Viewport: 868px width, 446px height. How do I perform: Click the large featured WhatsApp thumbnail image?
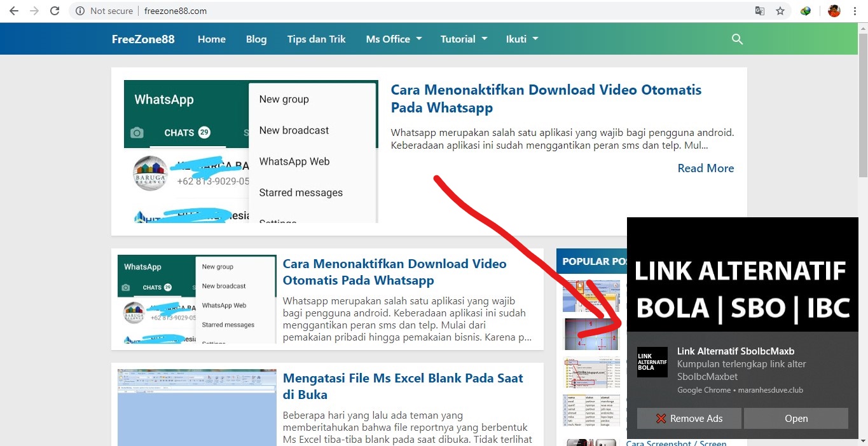(x=251, y=151)
